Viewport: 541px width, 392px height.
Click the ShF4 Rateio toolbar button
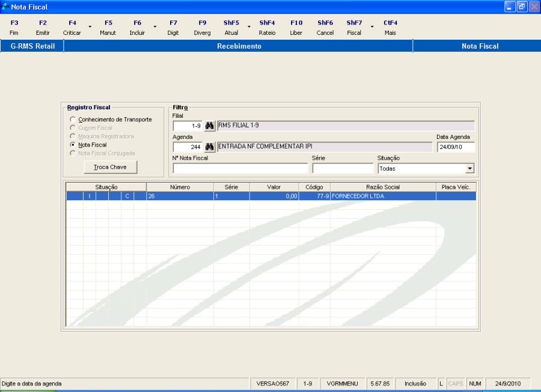267,28
